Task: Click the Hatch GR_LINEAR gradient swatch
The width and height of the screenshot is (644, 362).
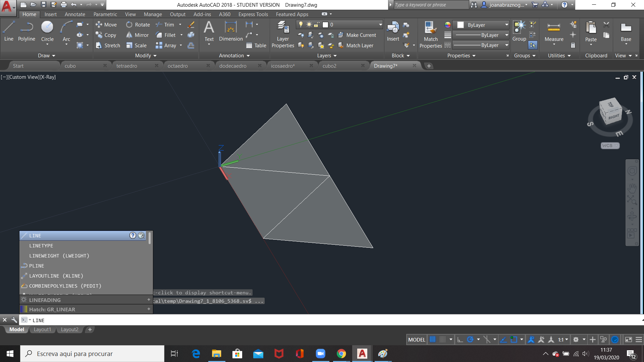Action: click(x=23, y=309)
